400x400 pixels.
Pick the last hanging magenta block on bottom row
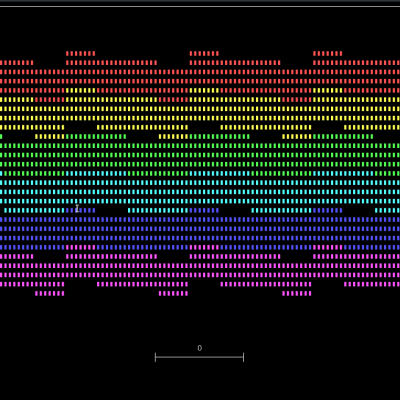[x=296, y=293]
